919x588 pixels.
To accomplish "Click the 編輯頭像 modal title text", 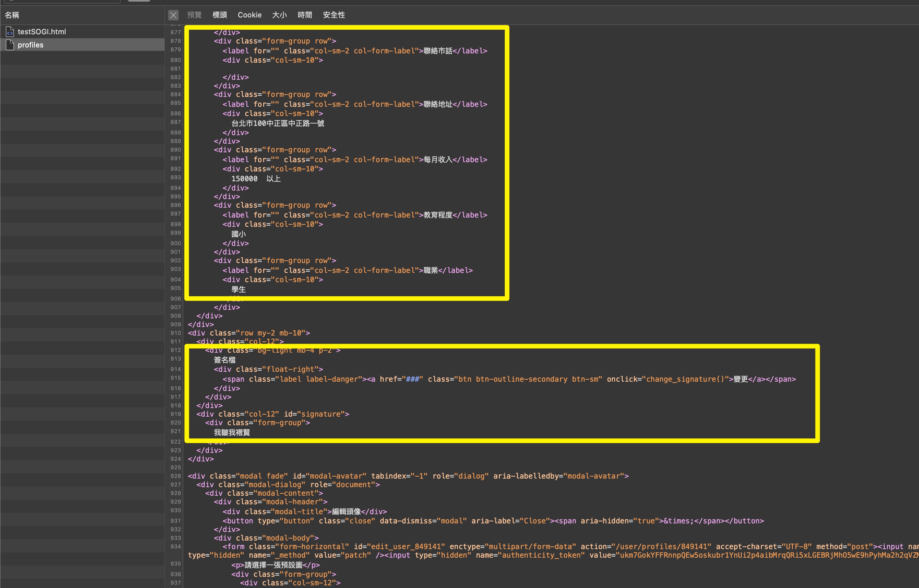I will pyautogui.click(x=346, y=512).
